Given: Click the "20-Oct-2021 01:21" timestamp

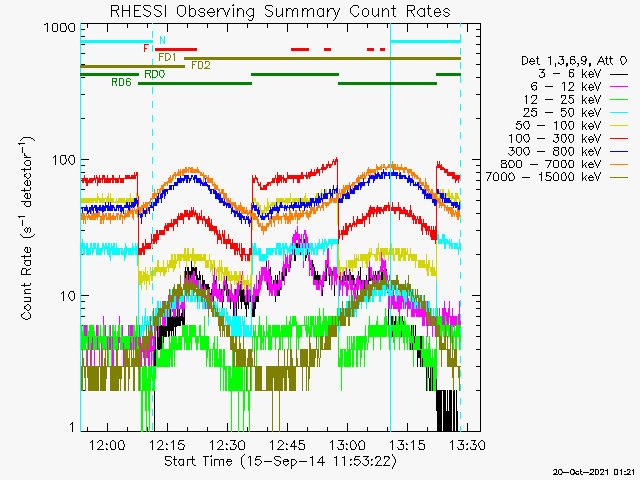Looking at the screenshot, I should [596, 472].
